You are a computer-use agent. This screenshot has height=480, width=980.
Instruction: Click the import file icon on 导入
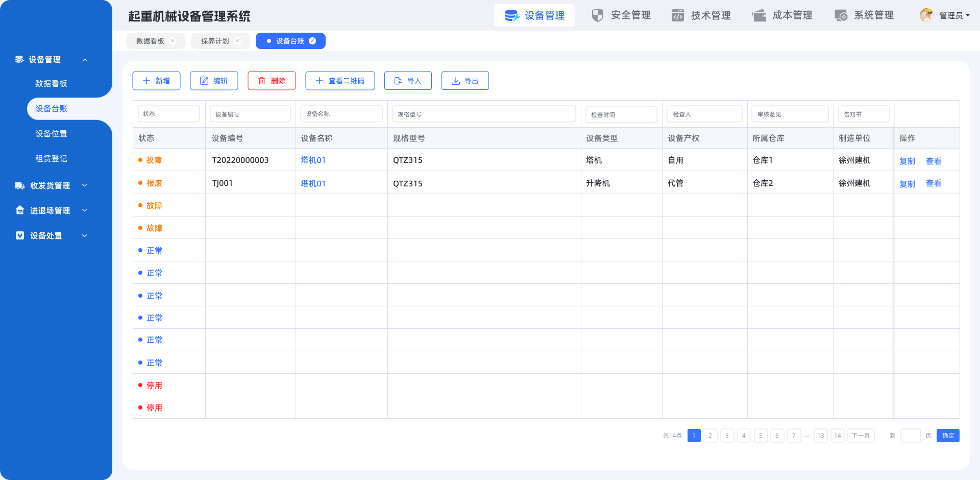(x=398, y=81)
